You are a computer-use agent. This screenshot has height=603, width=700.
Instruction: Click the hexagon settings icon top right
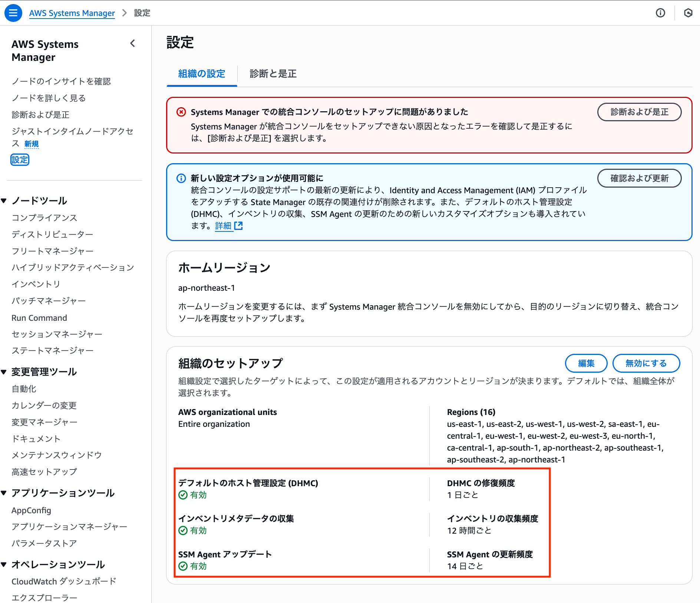[688, 13]
